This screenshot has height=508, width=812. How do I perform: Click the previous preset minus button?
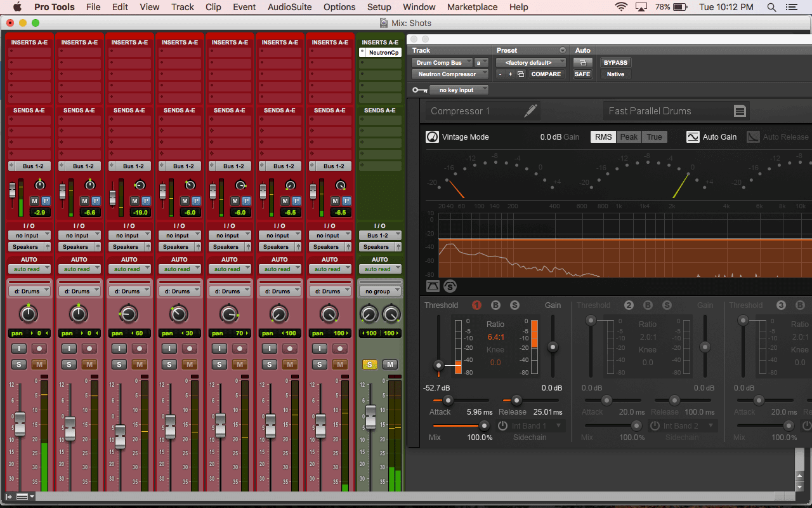coord(500,74)
